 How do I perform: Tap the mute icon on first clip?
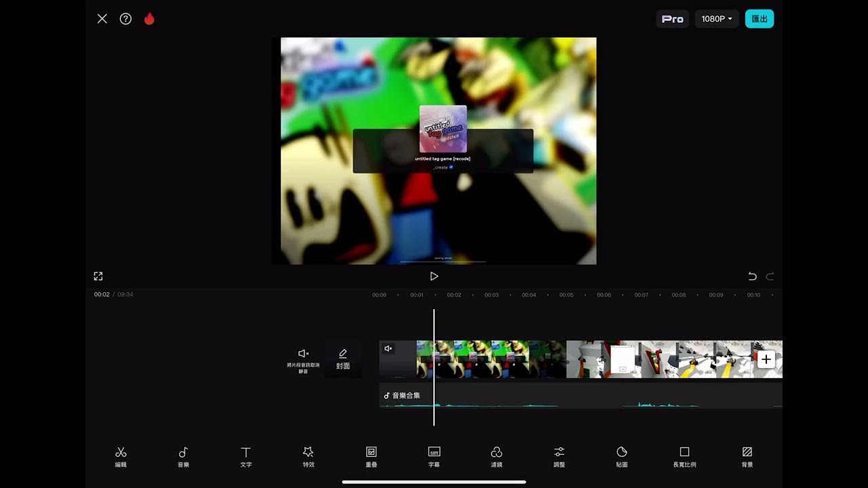[389, 348]
